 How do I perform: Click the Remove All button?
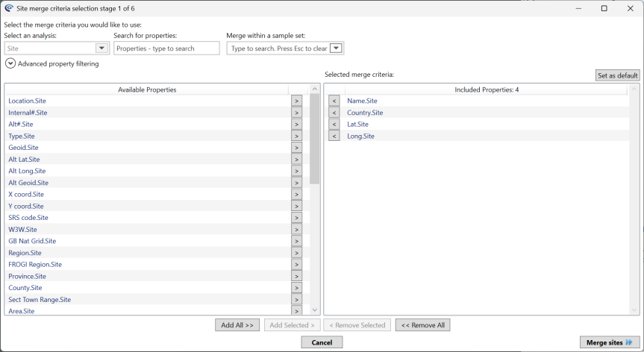[422, 325]
